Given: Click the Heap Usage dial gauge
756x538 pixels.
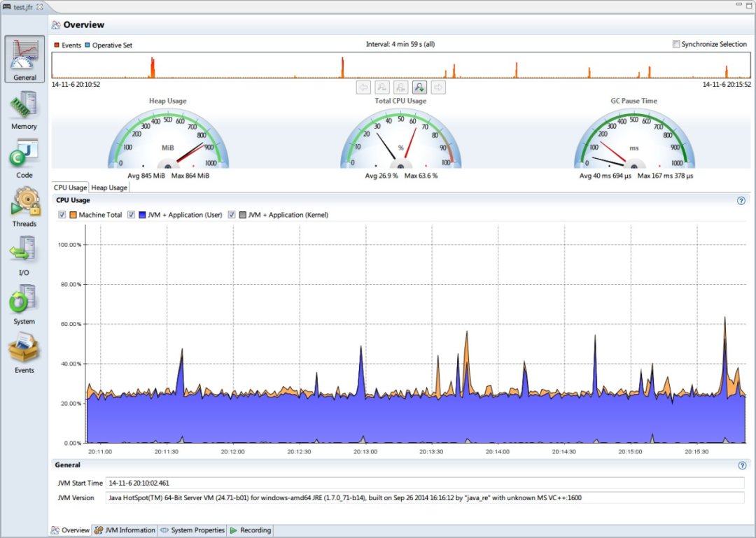Looking at the screenshot, I should [168, 139].
